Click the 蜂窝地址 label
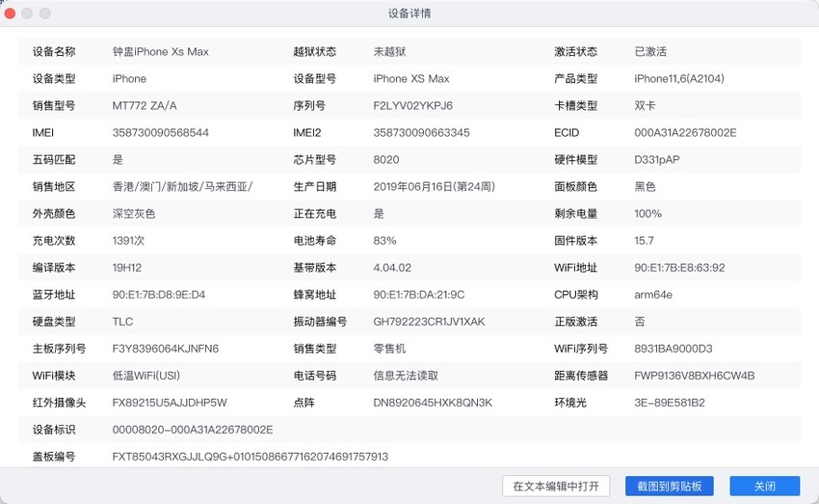This screenshot has width=819, height=504. click(x=314, y=295)
